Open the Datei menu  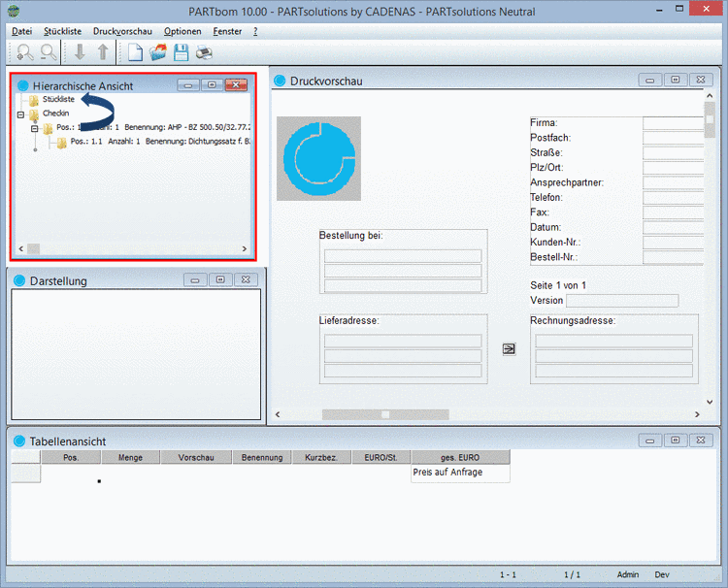click(21, 31)
